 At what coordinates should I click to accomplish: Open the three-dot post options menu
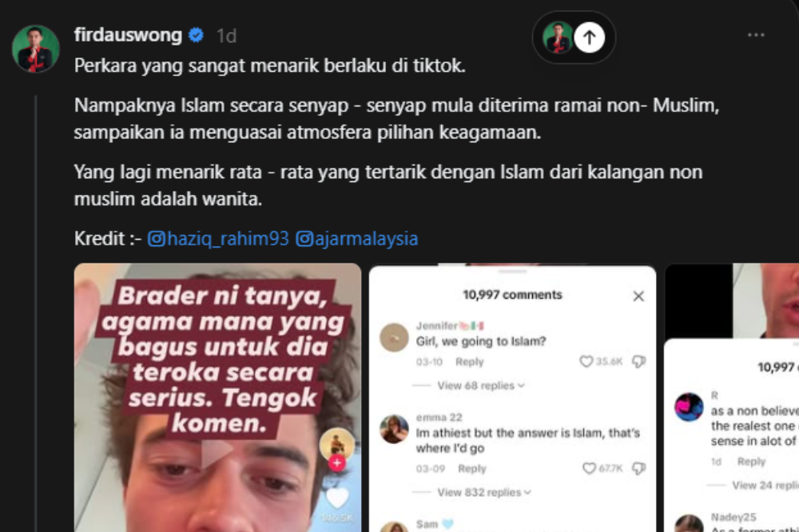[x=756, y=35]
